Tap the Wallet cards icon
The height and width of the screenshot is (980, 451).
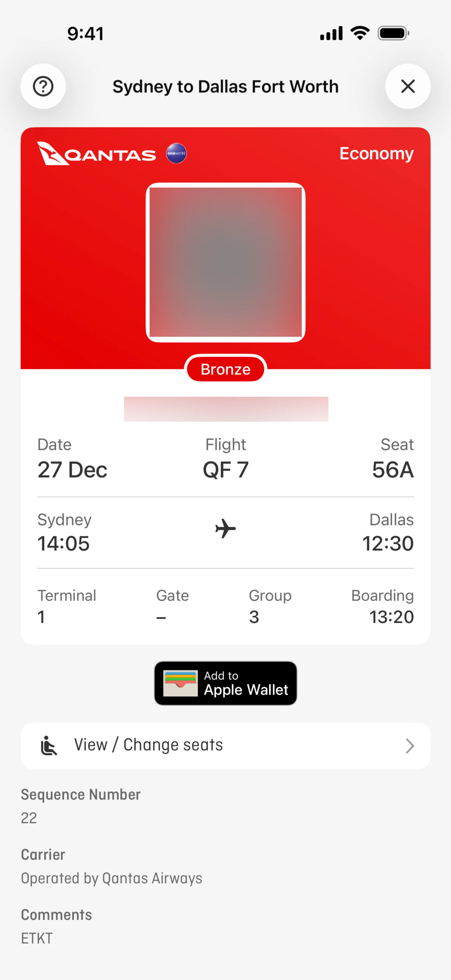181,683
